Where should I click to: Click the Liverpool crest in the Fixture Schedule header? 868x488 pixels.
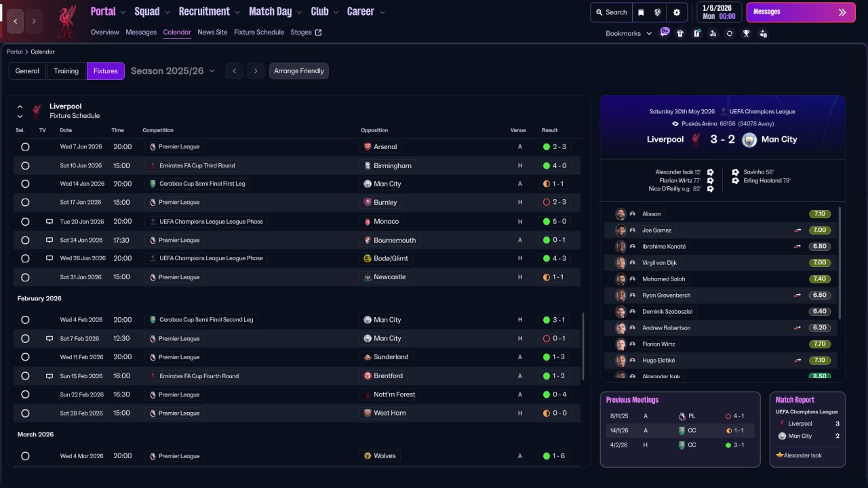pyautogui.click(x=37, y=111)
